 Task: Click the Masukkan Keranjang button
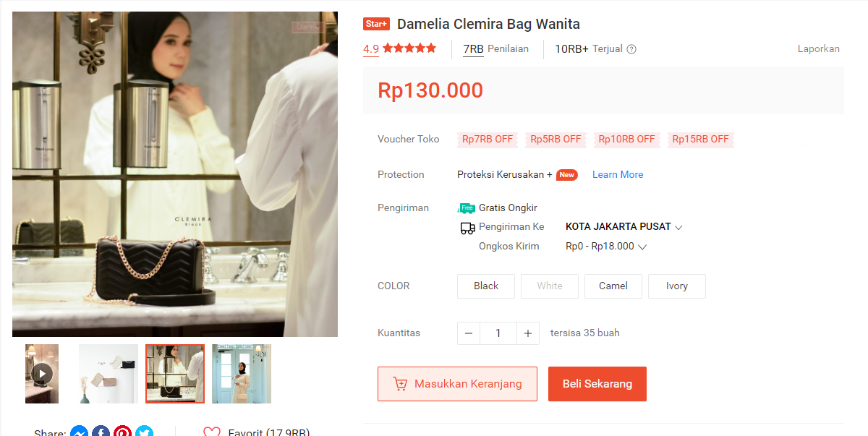(457, 384)
